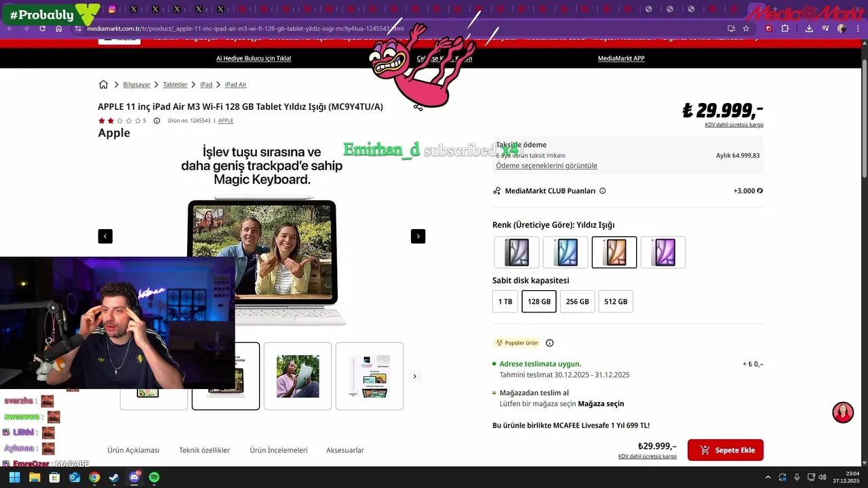
Task: Open Tabletler breadcrumb link
Action: (175, 85)
